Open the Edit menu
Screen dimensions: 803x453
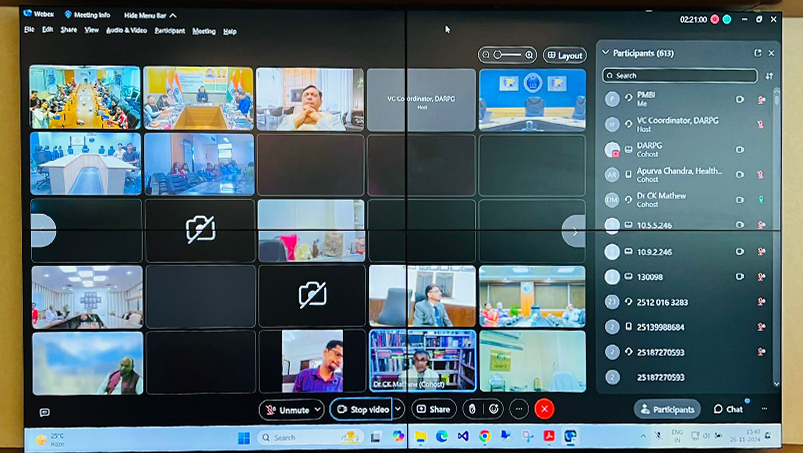pos(48,30)
